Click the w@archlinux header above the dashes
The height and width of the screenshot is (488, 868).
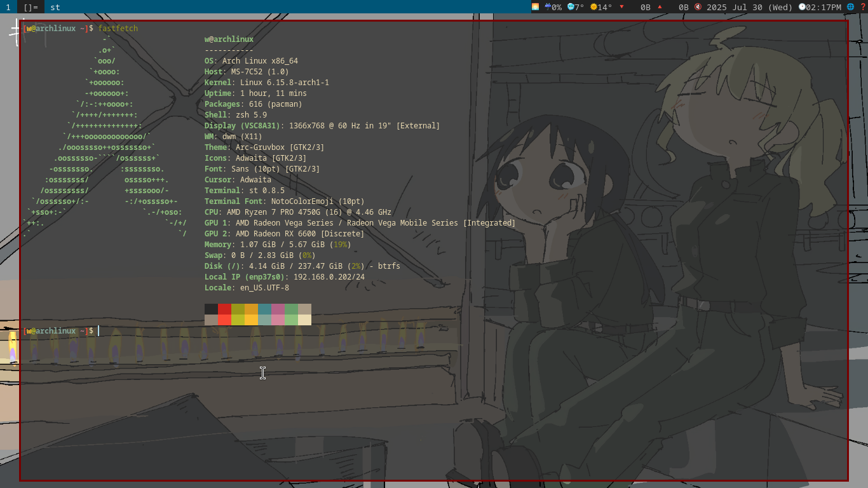[229, 39]
